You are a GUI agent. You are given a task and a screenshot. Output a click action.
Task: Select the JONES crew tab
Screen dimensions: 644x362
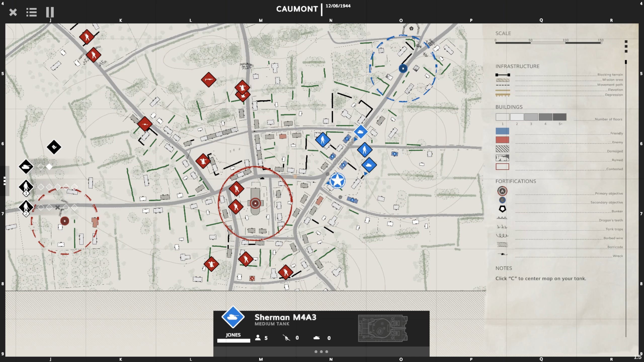[233, 335]
